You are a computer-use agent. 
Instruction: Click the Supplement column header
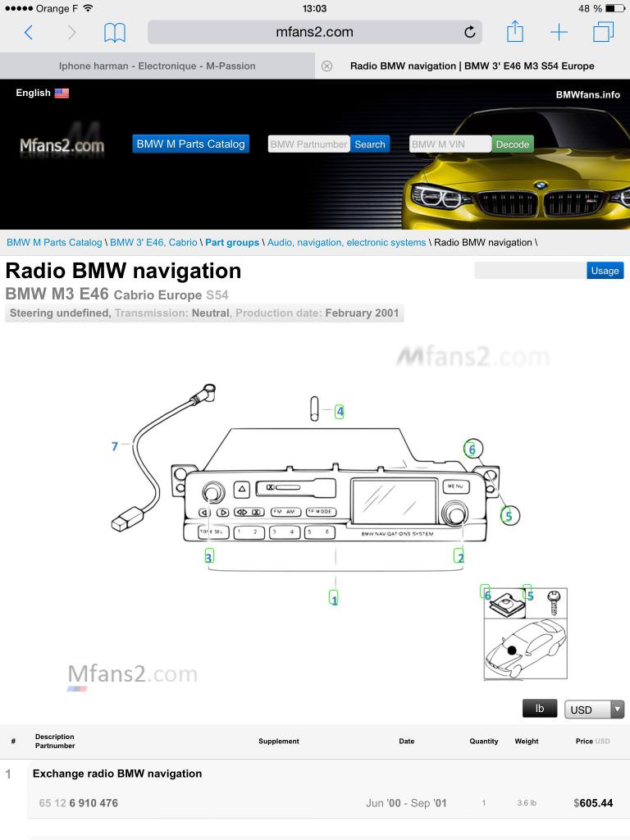pos(279,742)
